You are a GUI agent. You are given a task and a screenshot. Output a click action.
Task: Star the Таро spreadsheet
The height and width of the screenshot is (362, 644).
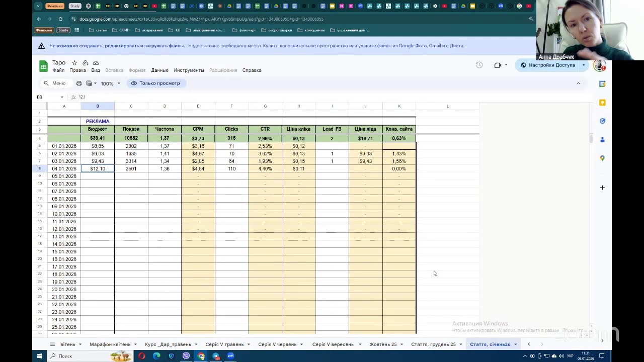tap(74, 63)
